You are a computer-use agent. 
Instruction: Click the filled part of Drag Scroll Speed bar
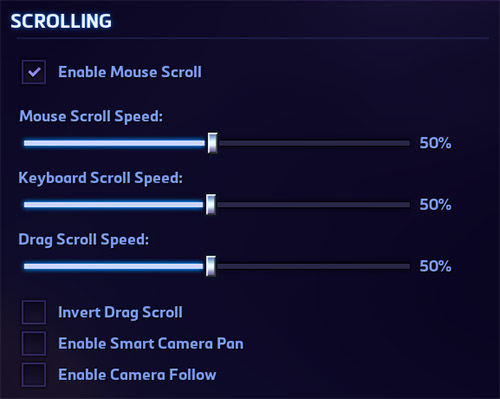(x=115, y=266)
